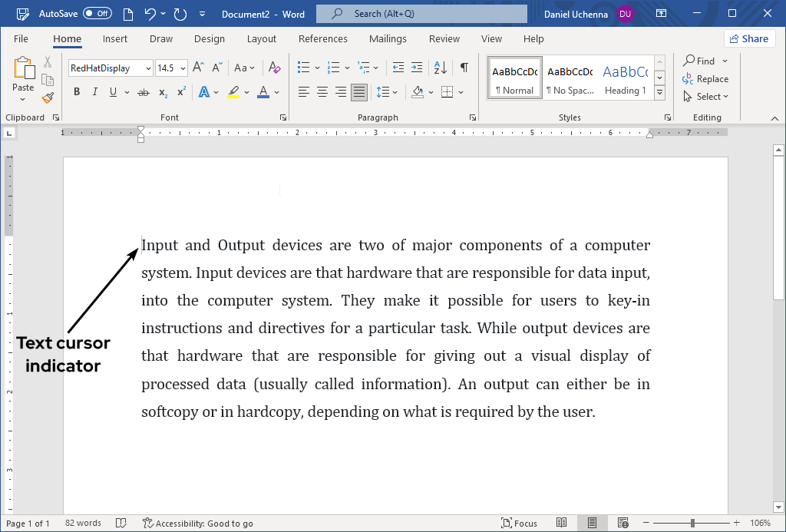Select the Format Painter tool
786x532 pixels.
pyautogui.click(x=46, y=97)
